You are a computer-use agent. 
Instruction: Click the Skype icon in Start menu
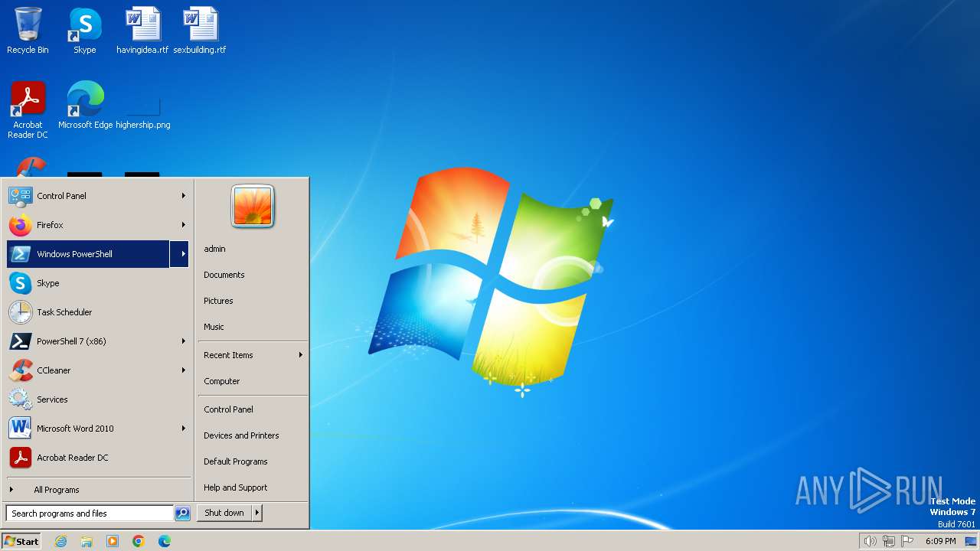[x=20, y=283]
